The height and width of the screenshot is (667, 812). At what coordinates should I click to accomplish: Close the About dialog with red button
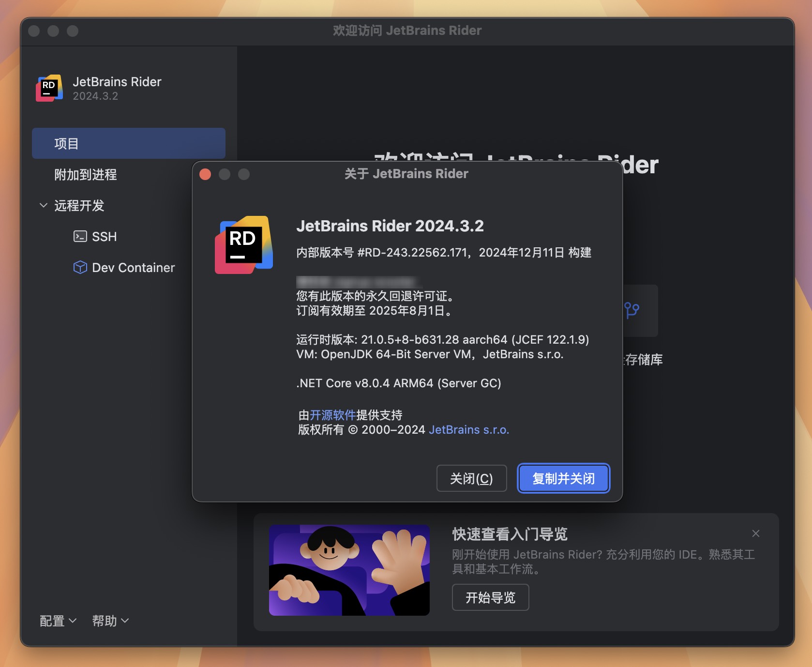coord(205,174)
